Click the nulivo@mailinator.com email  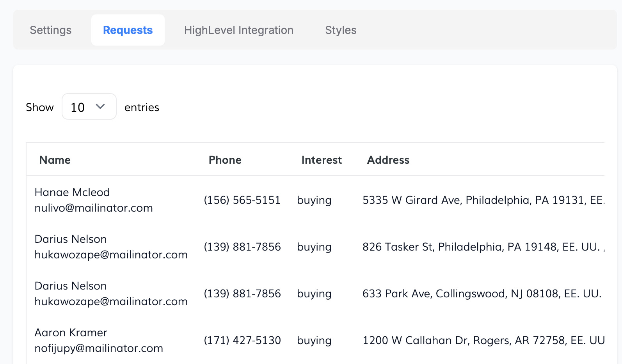(94, 208)
